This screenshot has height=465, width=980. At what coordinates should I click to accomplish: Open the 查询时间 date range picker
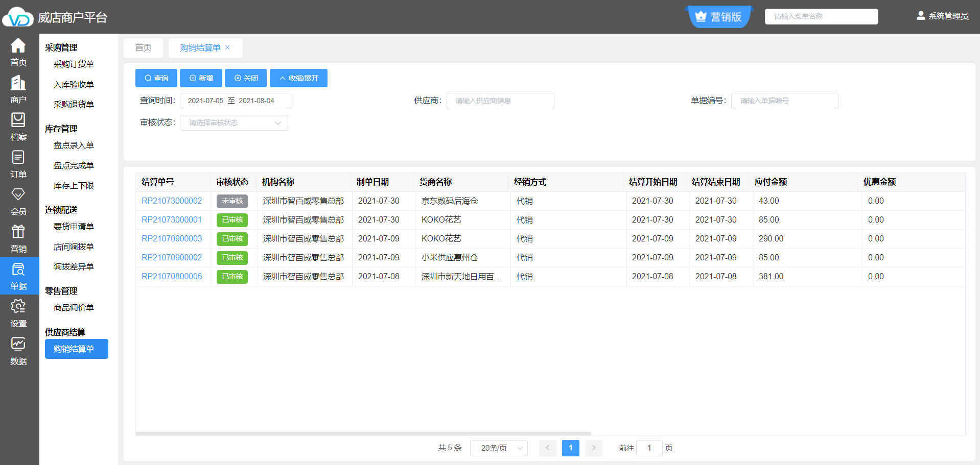235,101
